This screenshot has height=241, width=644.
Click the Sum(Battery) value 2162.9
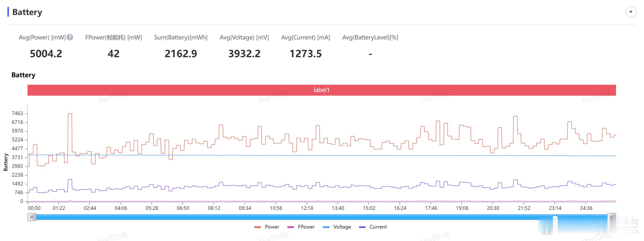[x=181, y=54]
